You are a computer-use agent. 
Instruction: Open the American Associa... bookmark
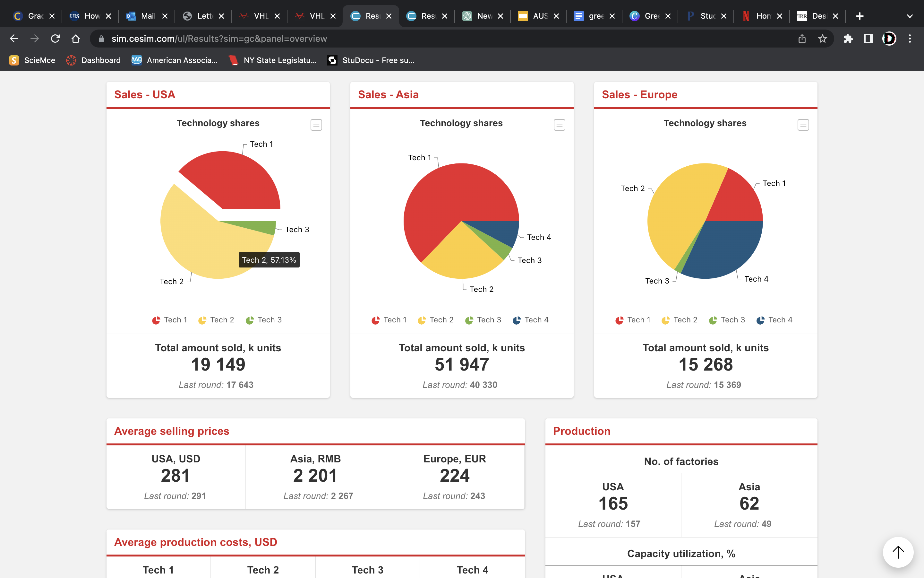click(175, 60)
